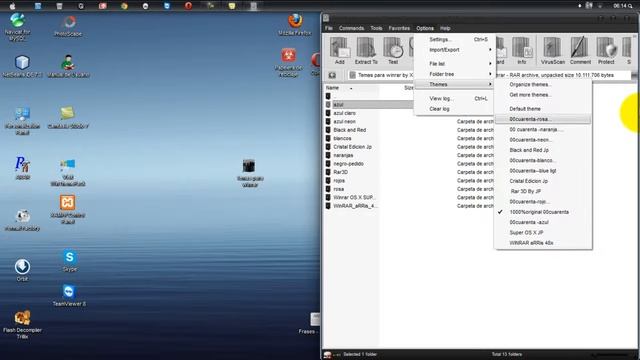Select the Flash Decompiler Trillix desktop icon
This screenshot has width=640, height=360.
22,325
